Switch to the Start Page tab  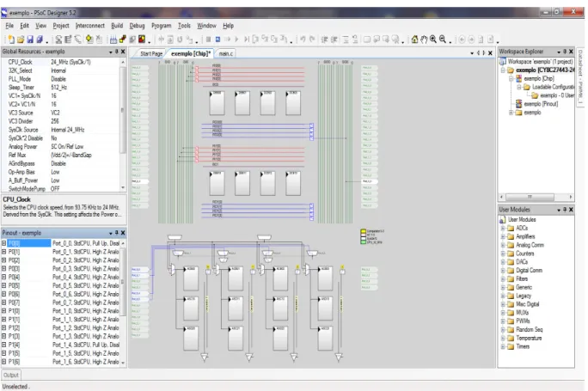click(x=151, y=53)
